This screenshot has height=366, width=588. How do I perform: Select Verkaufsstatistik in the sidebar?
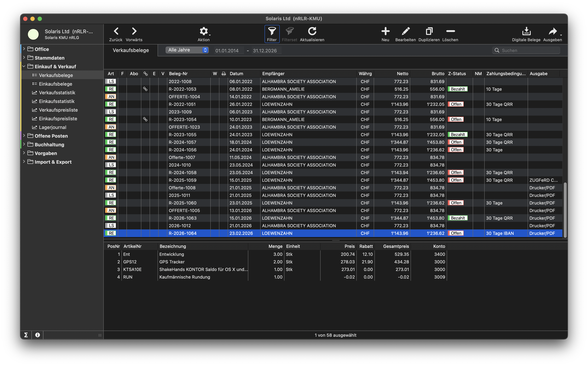(57, 92)
